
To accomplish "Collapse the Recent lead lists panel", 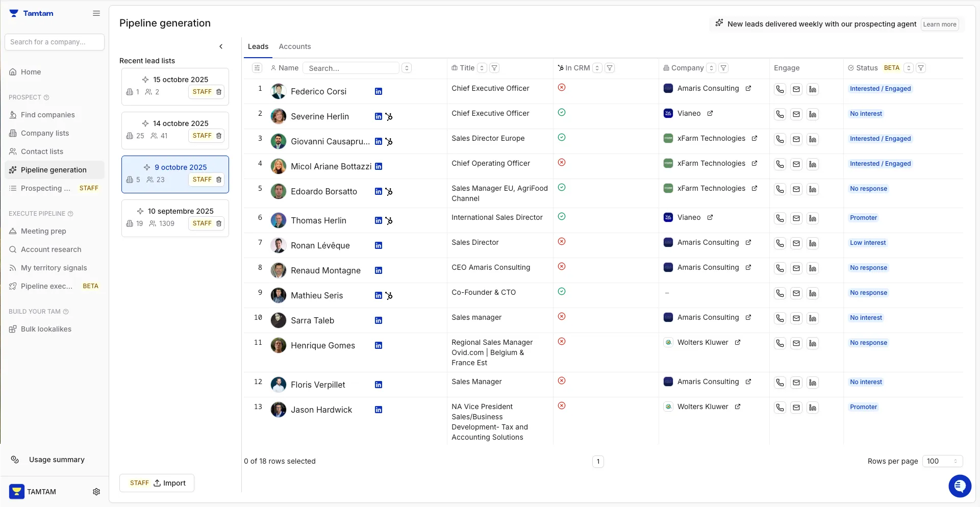I will point(221,46).
